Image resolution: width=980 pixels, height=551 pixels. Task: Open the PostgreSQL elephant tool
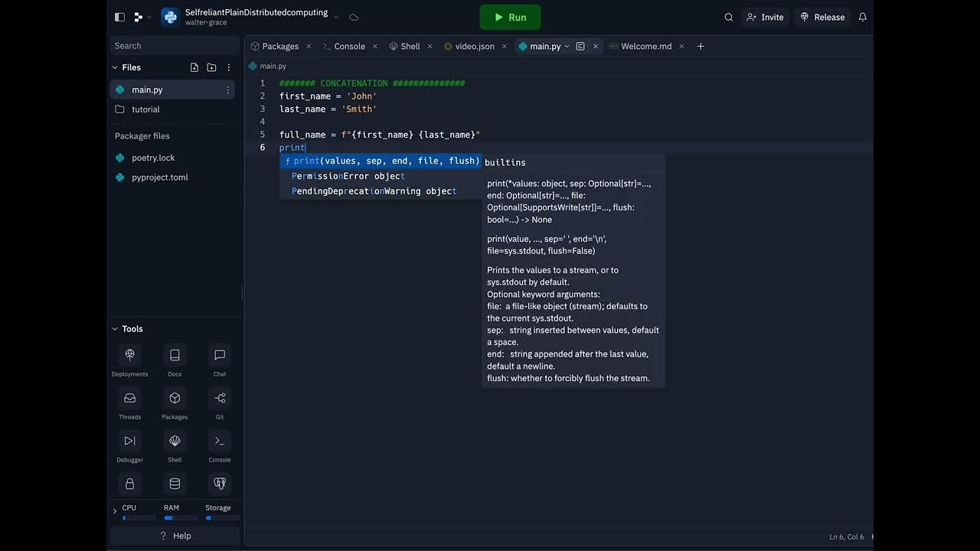(220, 484)
